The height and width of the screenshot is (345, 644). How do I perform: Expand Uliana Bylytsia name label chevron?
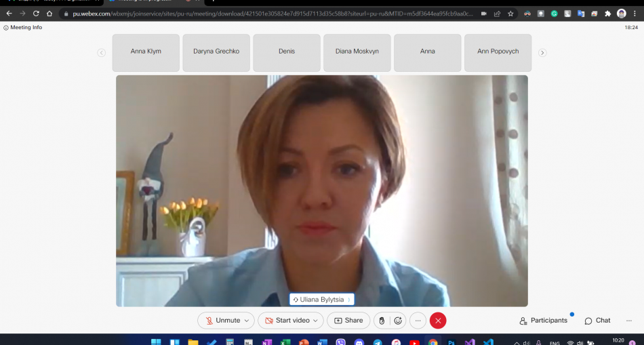coord(349,300)
